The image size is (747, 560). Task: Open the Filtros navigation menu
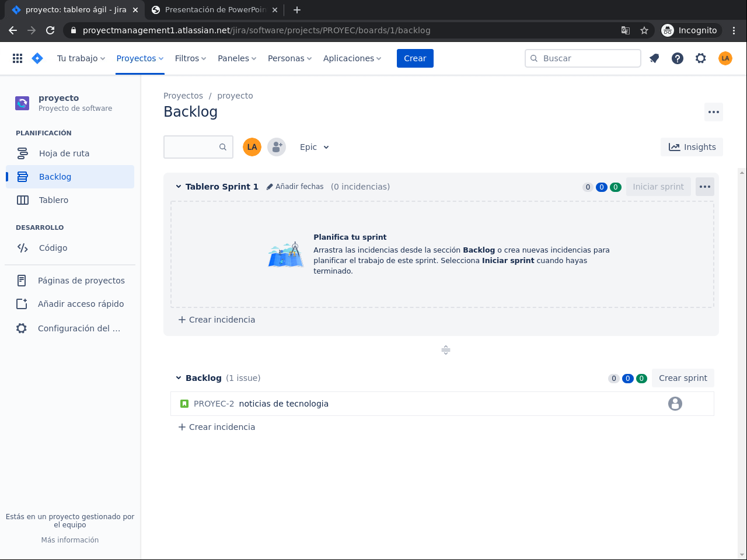190,58
